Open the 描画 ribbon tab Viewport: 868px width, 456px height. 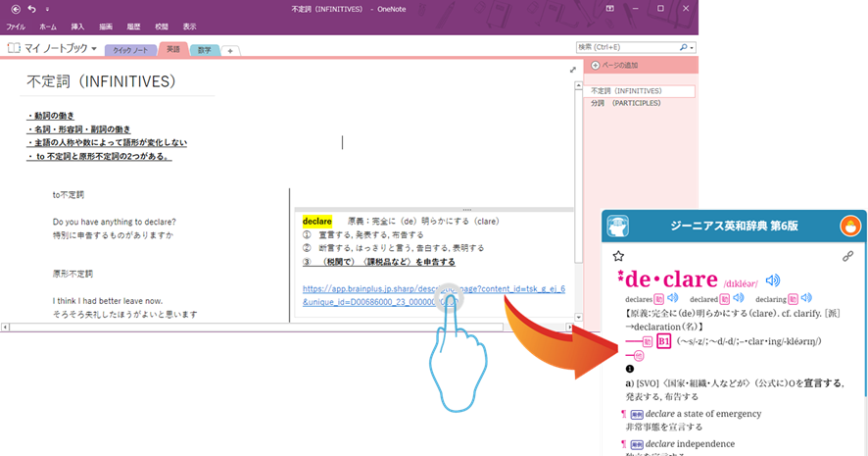pyautogui.click(x=105, y=26)
